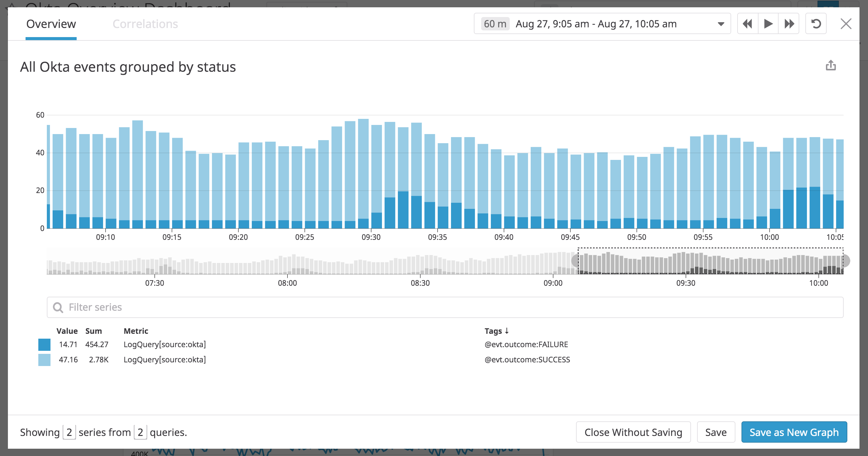868x456 pixels.
Task: Toggle visibility of the SUCCESS series
Action: [44, 359]
